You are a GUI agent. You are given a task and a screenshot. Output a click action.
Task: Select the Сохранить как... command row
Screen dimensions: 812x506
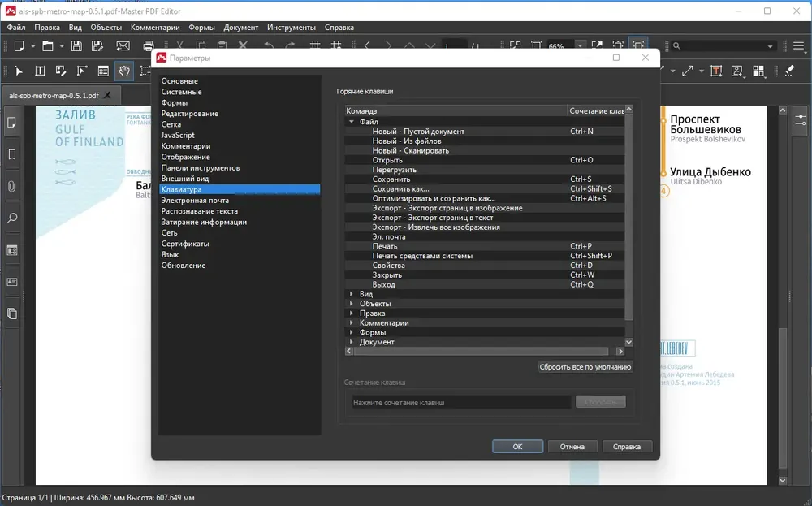pyautogui.click(x=485, y=189)
